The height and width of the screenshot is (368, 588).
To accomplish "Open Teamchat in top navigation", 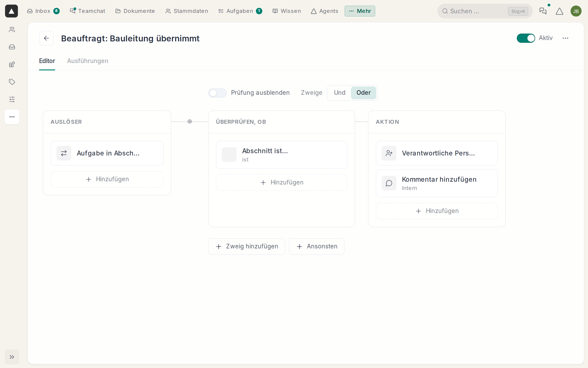I will pos(88,11).
